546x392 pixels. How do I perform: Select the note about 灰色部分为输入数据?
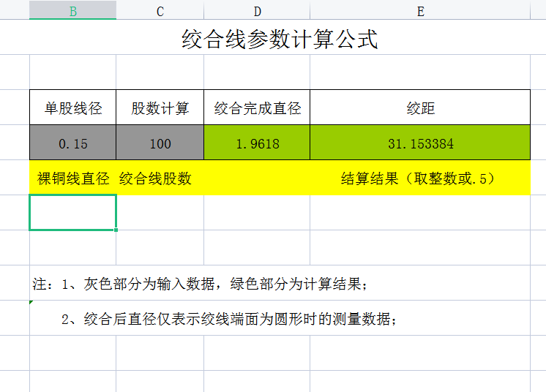[x=199, y=284]
